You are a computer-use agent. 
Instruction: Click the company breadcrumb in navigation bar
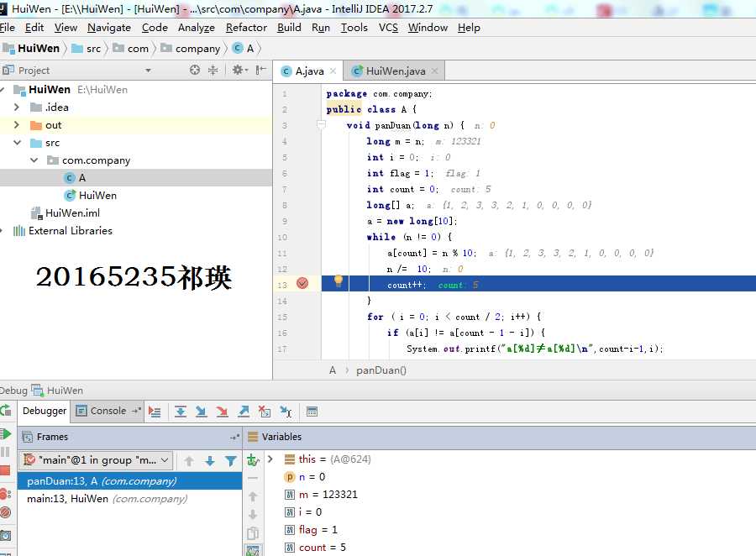coord(191,48)
